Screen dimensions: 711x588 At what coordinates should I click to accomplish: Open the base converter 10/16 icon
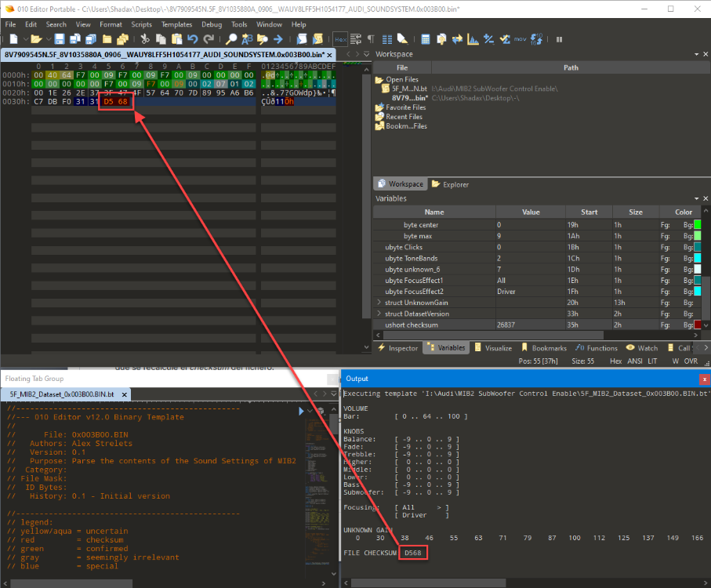[x=536, y=39]
